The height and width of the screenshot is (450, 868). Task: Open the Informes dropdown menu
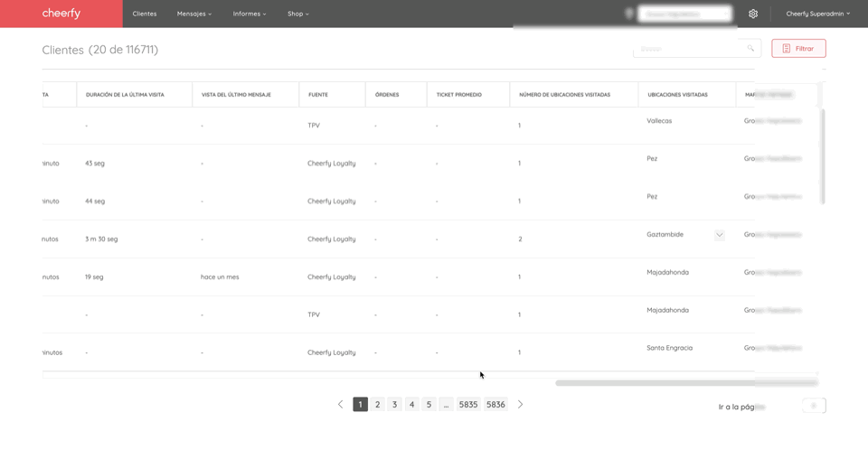coord(250,14)
